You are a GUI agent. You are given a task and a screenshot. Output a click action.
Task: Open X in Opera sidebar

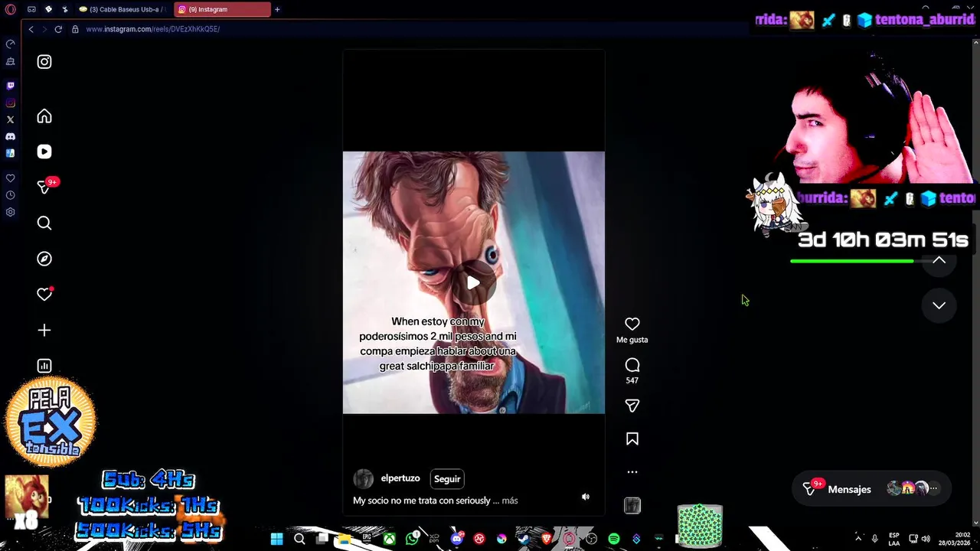tap(10, 119)
